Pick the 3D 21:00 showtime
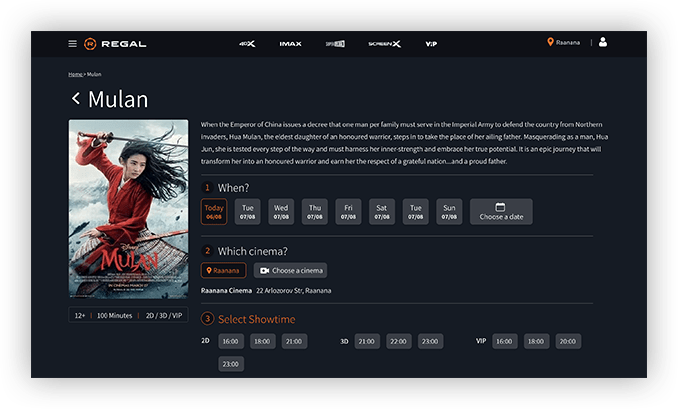678x409 pixels. (x=367, y=341)
